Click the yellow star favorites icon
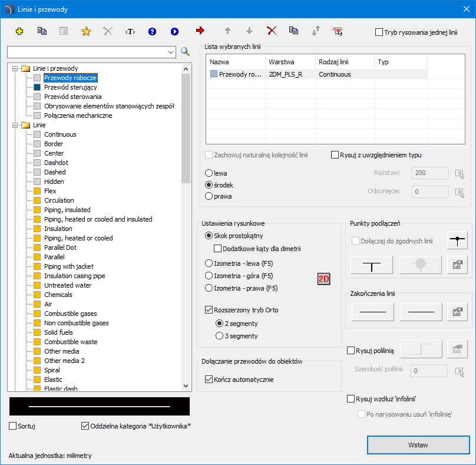 point(85,31)
